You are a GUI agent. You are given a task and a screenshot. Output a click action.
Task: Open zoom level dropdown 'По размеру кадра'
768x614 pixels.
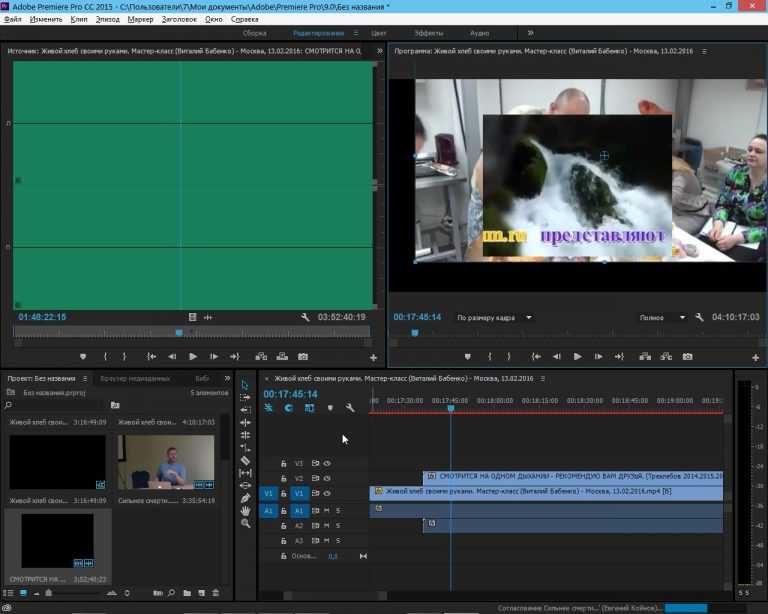[x=494, y=318]
